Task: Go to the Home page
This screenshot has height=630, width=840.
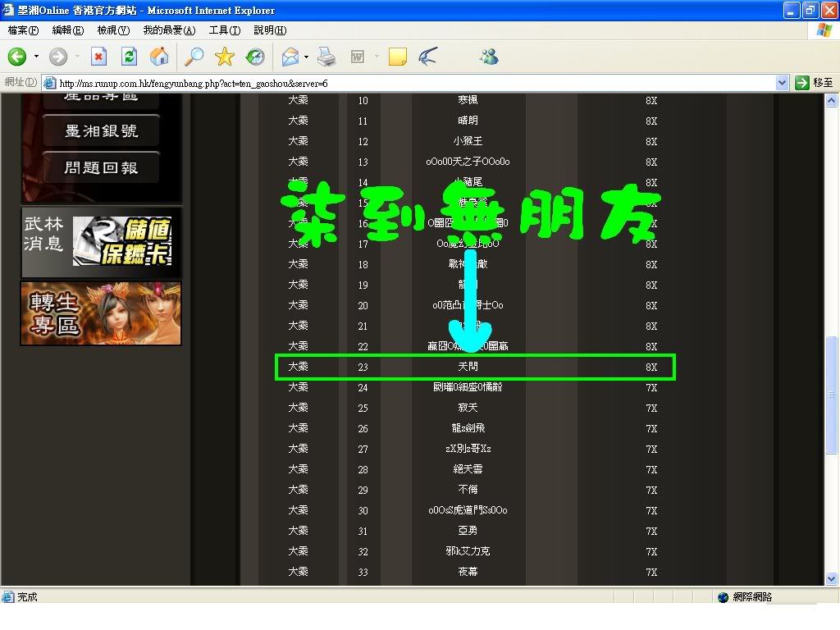Action: 160,57
